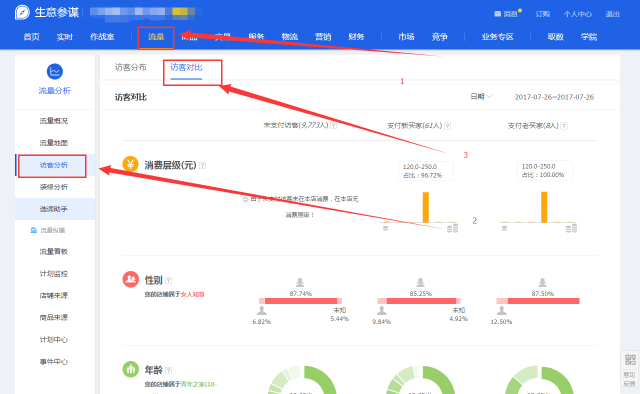Click the red 女人知音 text
The width and height of the screenshot is (640, 394).
193,294
